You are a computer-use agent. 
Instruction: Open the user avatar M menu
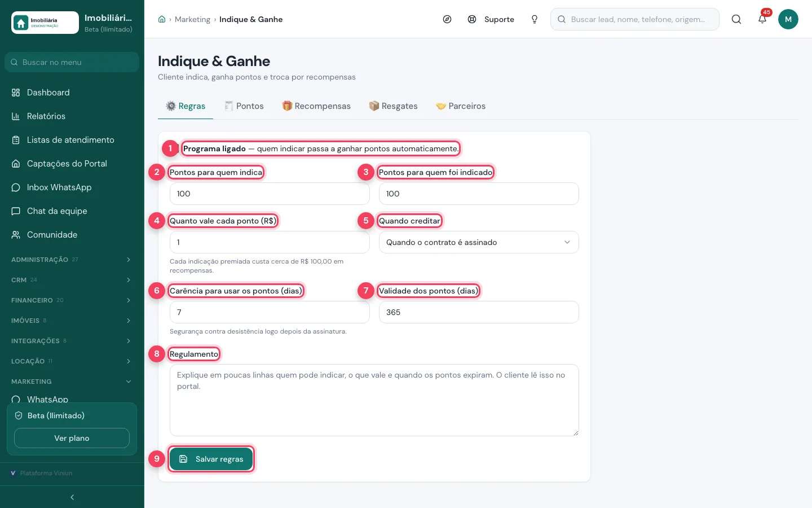pos(788,19)
